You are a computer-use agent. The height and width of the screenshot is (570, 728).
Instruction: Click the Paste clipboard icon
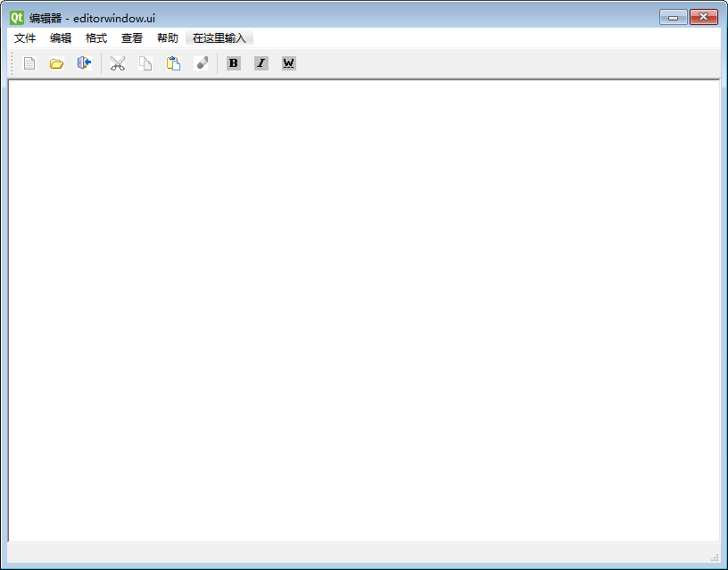(x=173, y=63)
